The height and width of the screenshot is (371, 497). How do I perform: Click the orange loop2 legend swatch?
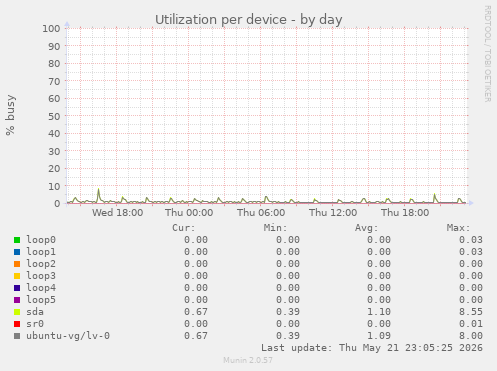pos(17,264)
